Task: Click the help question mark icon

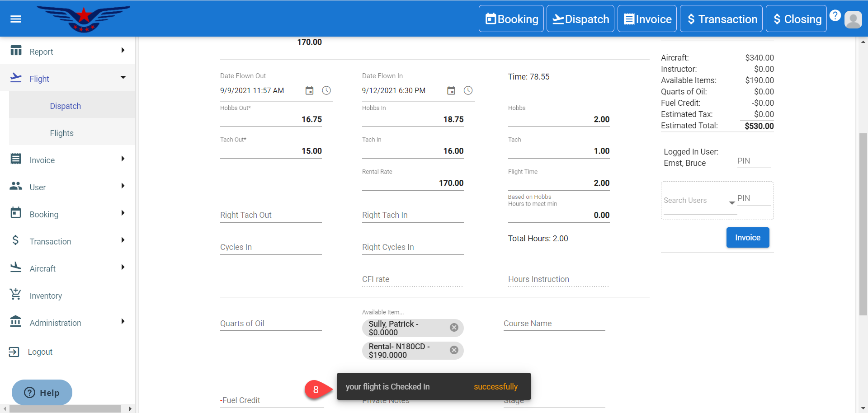Action: coord(835,16)
